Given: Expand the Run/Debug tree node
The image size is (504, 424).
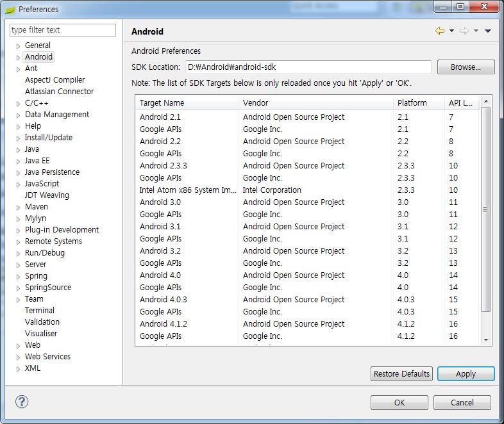Looking at the screenshot, I should pyautogui.click(x=19, y=254).
